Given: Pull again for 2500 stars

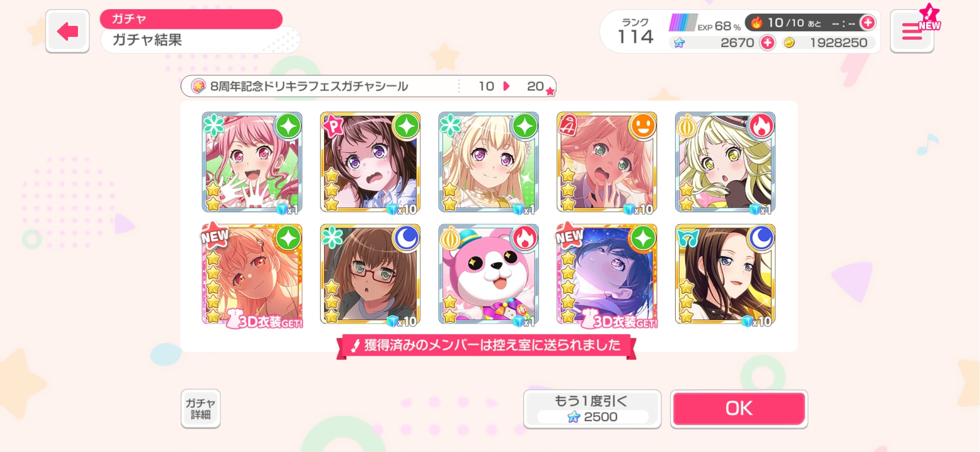Looking at the screenshot, I should point(592,409).
